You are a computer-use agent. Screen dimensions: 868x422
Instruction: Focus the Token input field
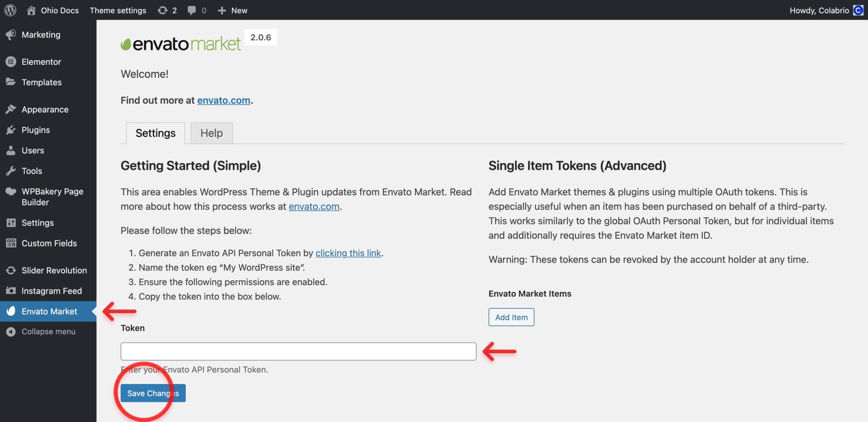click(298, 351)
